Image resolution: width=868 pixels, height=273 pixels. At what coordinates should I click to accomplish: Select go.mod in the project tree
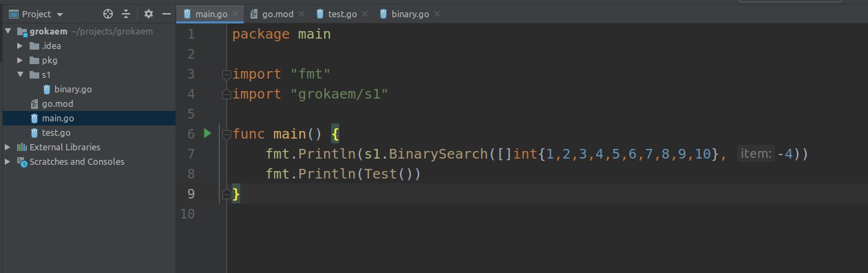pos(58,104)
